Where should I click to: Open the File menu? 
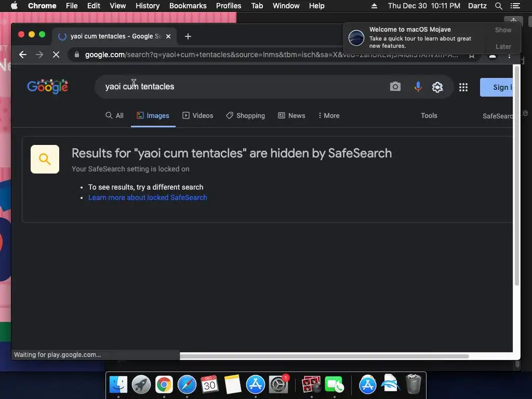coord(72,6)
